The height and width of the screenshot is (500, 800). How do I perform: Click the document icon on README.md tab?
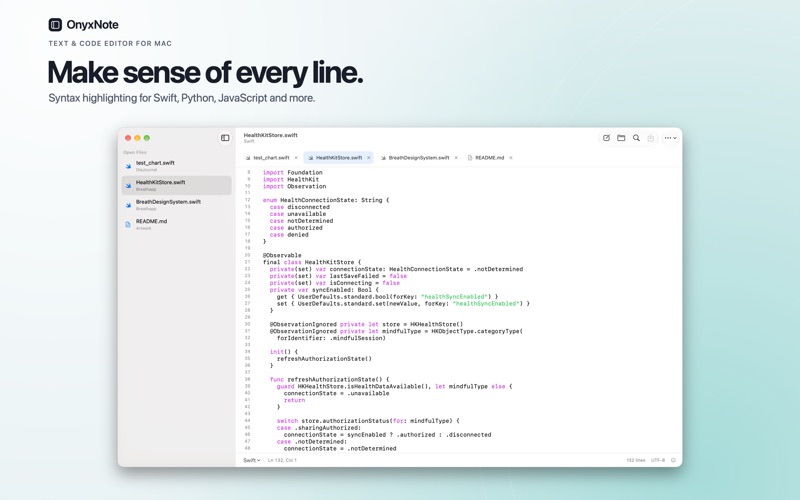(470, 158)
